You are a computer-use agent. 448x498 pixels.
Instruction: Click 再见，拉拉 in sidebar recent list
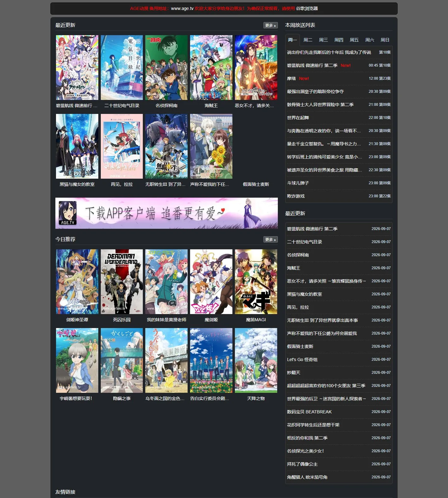(x=298, y=307)
